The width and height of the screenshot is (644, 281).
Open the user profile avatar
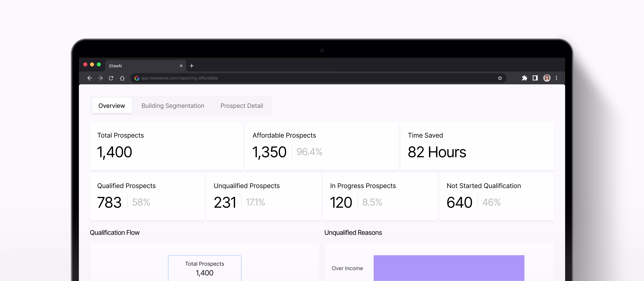tap(547, 78)
